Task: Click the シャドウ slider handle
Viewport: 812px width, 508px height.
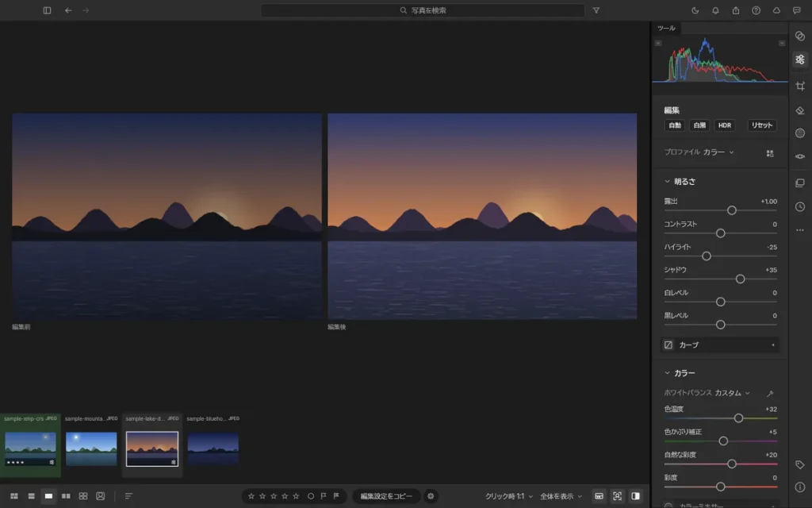Action: tap(740, 279)
